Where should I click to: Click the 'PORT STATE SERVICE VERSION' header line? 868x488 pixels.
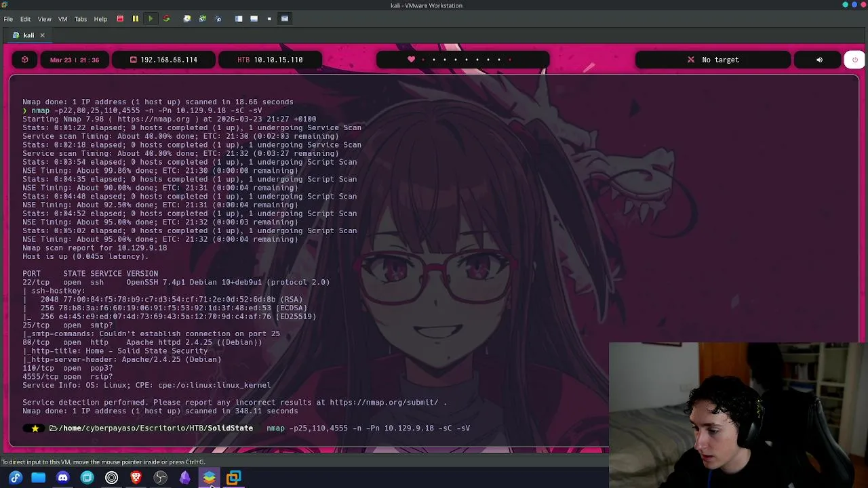click(x=90, y=274)
